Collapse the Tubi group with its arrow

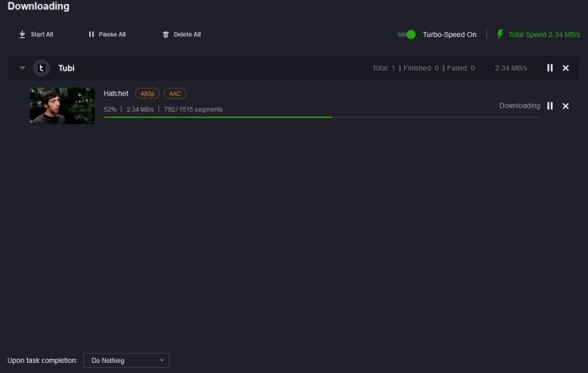coord(23,68)
